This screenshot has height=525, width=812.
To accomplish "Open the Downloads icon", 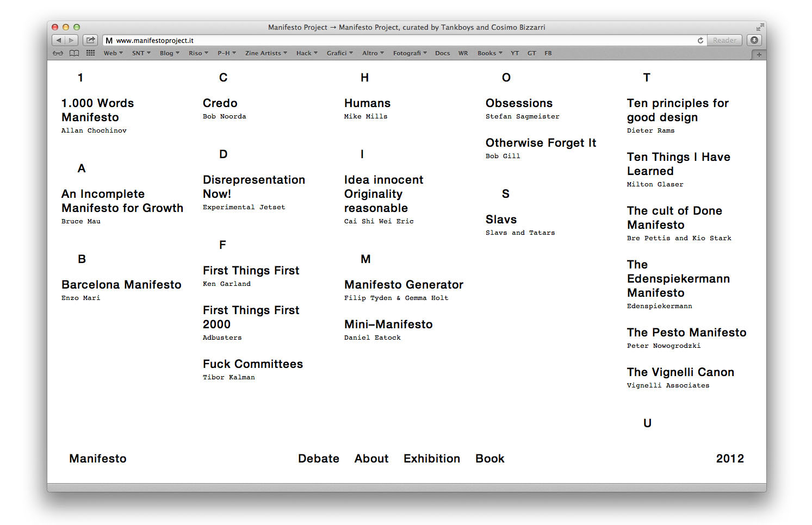I will [x=753, y=40].
